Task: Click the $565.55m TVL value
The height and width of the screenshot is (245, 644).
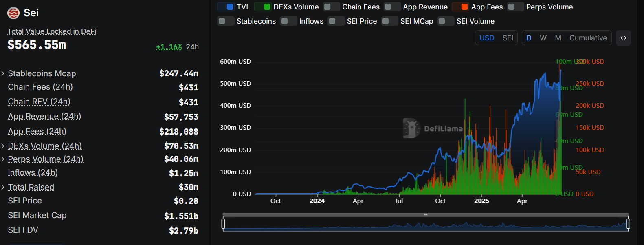Action: (37, 45)
